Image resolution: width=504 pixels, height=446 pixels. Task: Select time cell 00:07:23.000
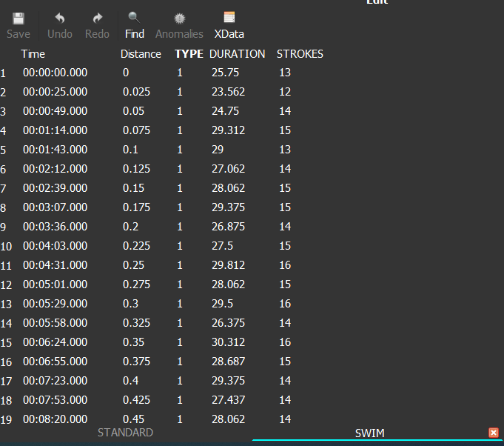pos(56,381)
